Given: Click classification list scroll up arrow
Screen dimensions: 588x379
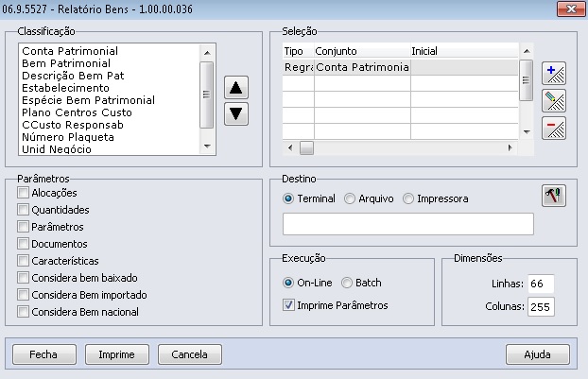Looking at the screenshot, I should point(207,53).
